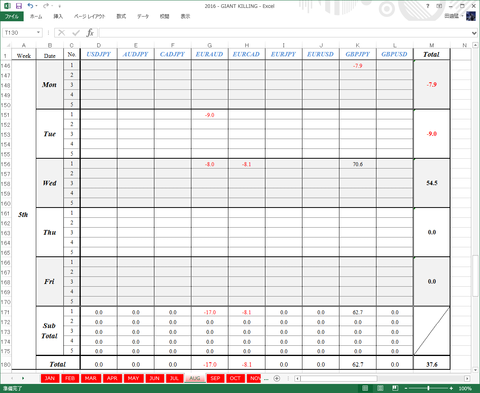The image size is (480, 393).
Task: Switch to the SEP sheet tab
Action: point(215,378)
